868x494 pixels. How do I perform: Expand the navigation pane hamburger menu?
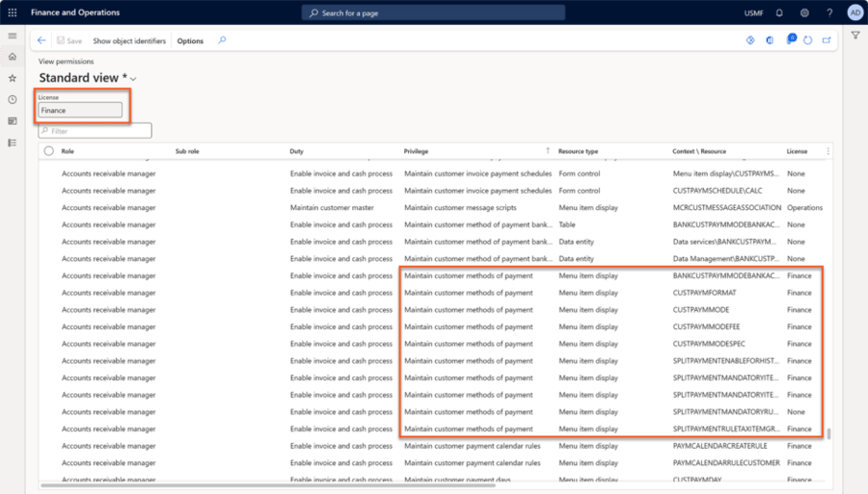[x=12, y=35]
